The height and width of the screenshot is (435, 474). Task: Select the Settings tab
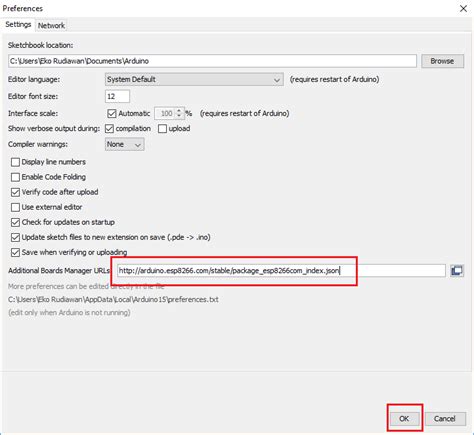tap(18, 25)
